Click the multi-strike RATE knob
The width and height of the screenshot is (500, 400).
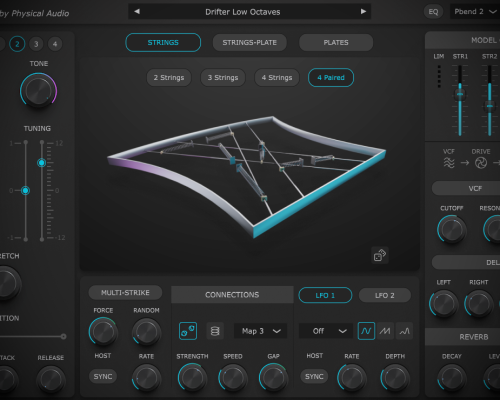coord(146,378)
